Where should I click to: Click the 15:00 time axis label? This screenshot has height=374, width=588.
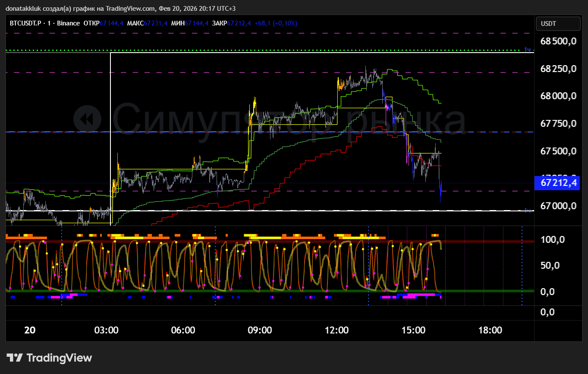tap(413, 330)
